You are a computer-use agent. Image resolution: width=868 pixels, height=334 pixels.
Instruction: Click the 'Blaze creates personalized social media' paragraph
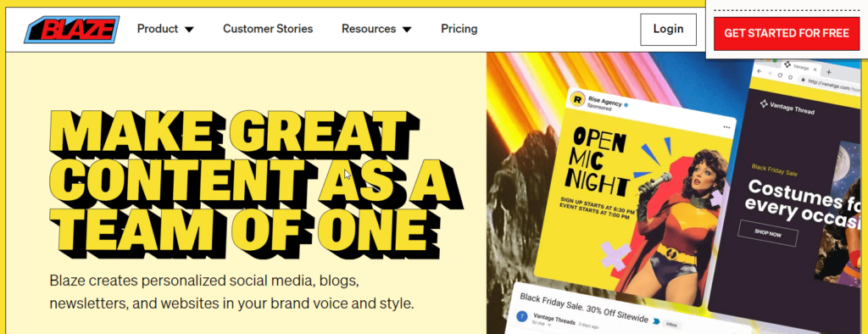pyautogui.click(x=231, y=292)
